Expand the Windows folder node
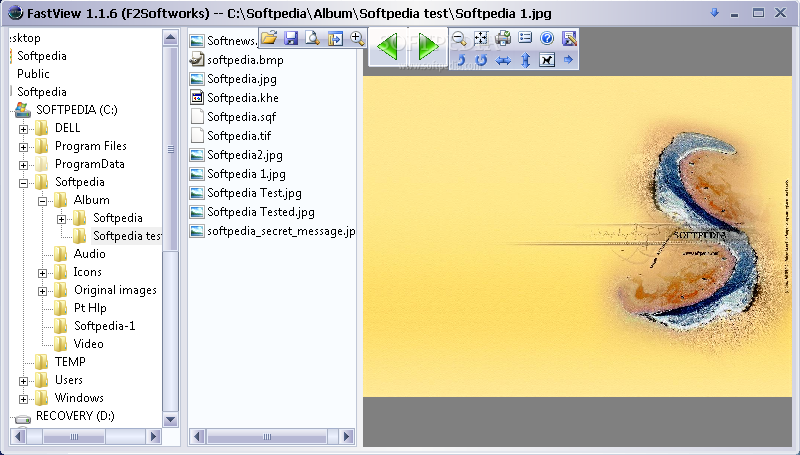The width and height of the screenshot is (800, 455). (x=23, y=398)
